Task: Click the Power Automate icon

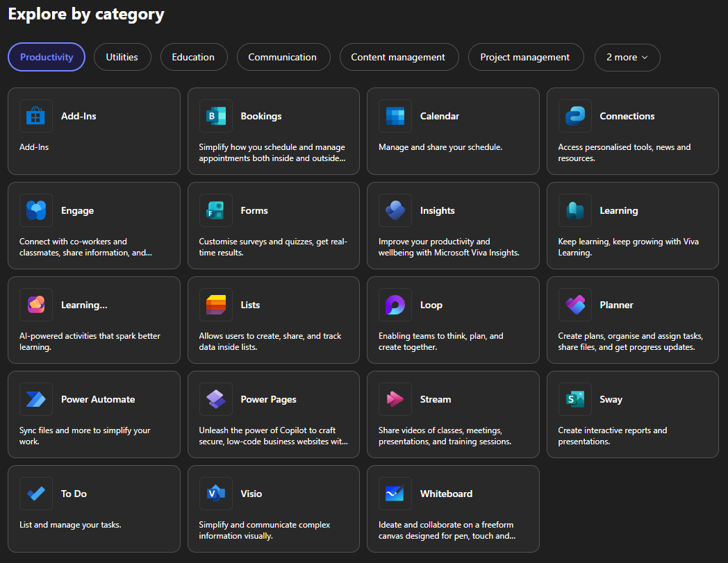Action: (x=35, y=399)
